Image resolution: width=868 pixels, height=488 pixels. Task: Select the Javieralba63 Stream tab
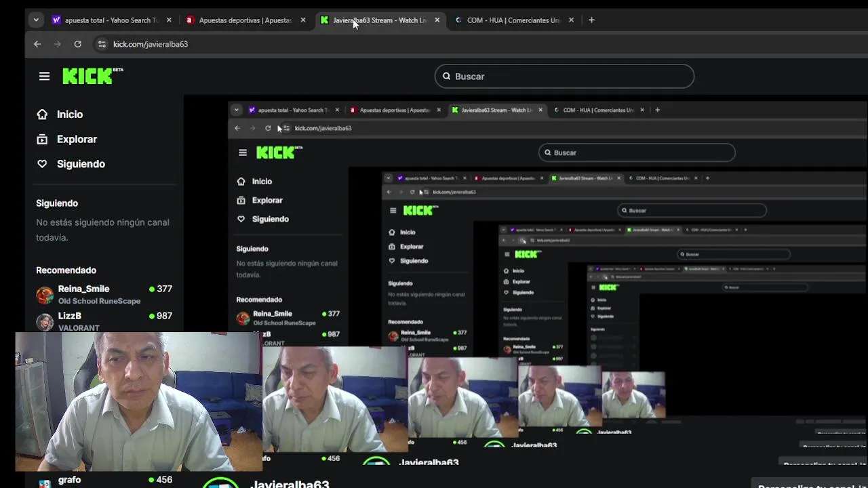(x=380, y=20)
